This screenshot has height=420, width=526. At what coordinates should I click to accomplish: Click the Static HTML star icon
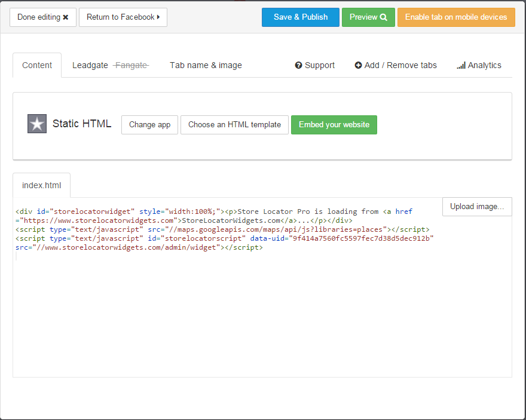click(x=37, y=124)
